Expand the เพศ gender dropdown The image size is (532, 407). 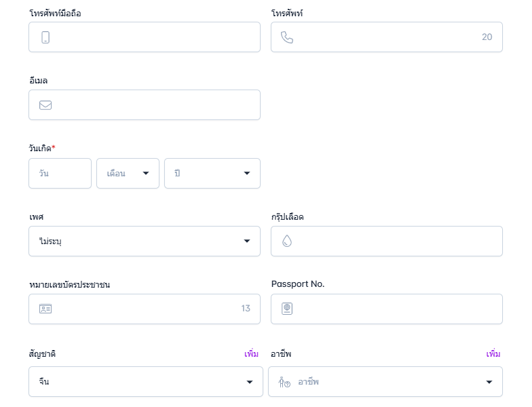144,241
